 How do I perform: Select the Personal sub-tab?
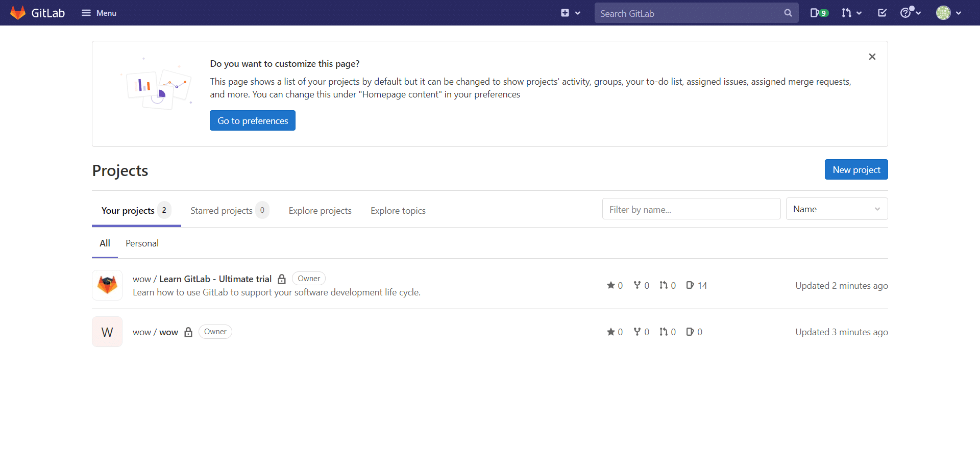click(142, 243)
